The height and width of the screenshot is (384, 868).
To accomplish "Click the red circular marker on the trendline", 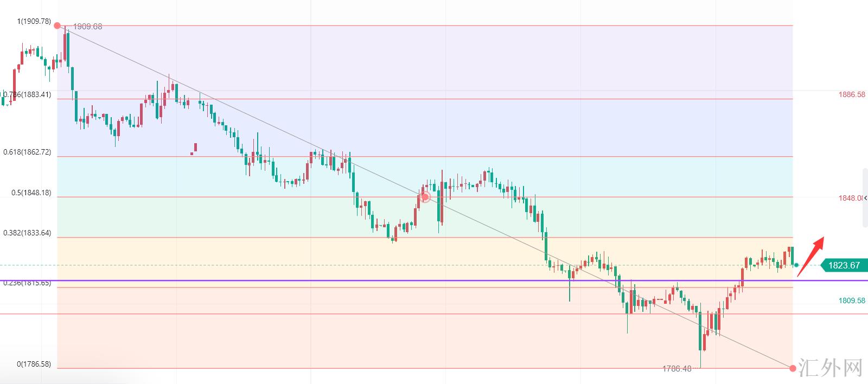I will [x=425, y=197].
